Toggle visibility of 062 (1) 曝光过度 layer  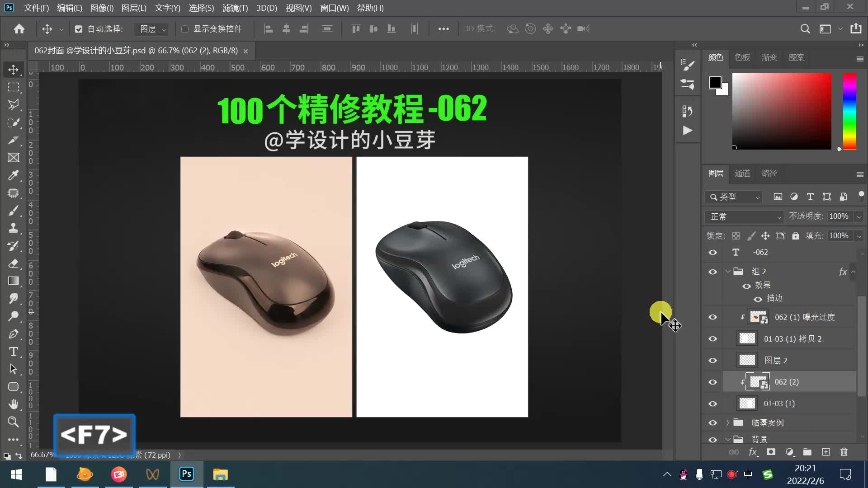coord(713,317)
